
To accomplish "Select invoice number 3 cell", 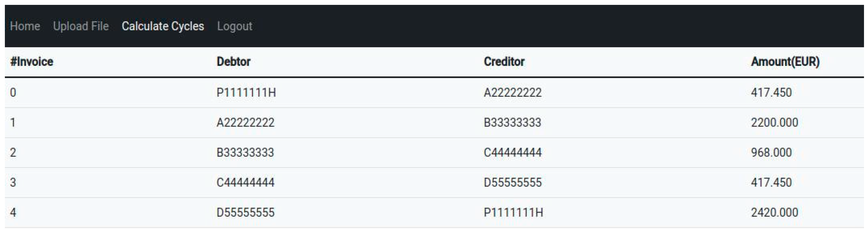I will (x=13, y=182).
